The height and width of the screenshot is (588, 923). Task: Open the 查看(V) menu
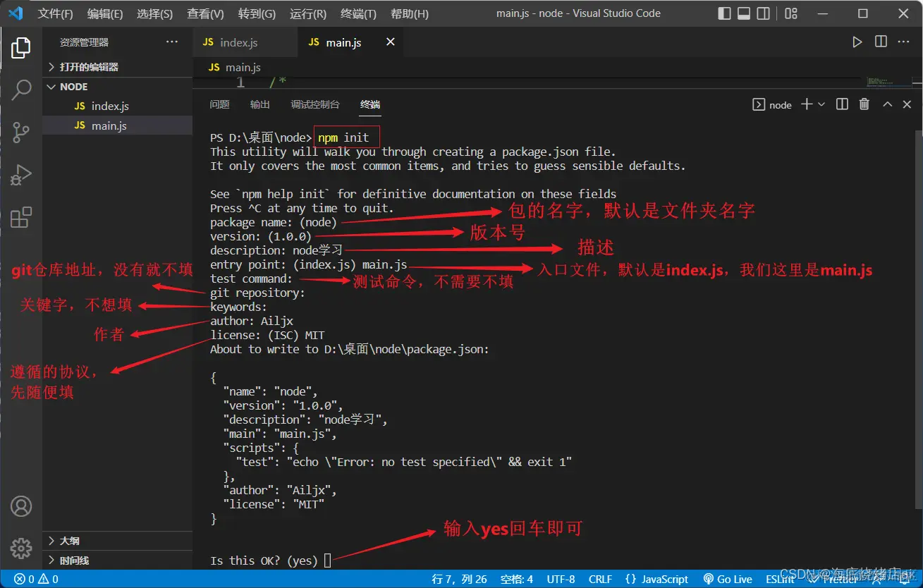pos(205,14)
